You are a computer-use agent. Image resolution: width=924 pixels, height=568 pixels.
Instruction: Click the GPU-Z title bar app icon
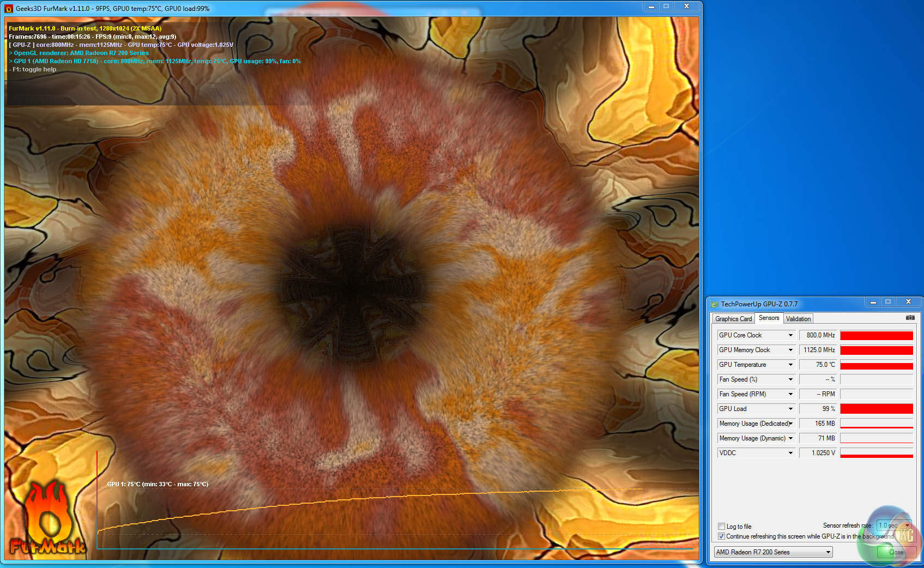pyautogui.click(x=715, y=304)
